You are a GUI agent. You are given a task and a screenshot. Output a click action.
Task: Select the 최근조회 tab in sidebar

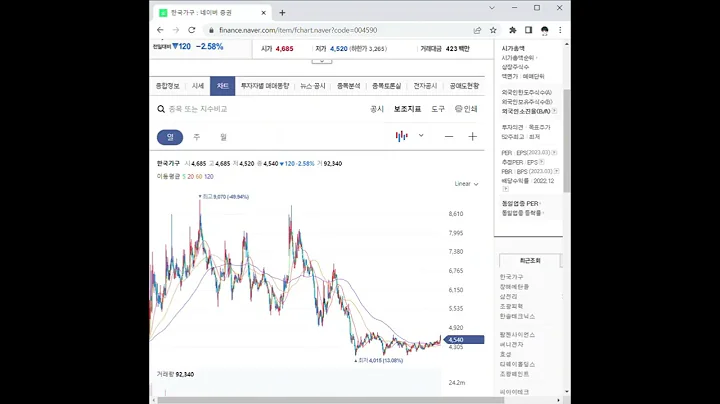click(x=530, y=260)
